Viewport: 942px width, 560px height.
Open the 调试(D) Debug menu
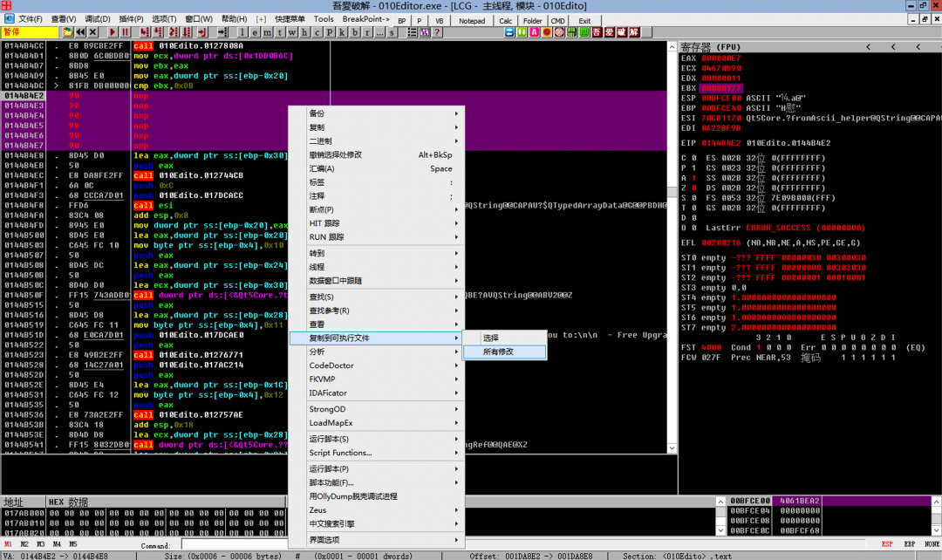click(98, 19)
